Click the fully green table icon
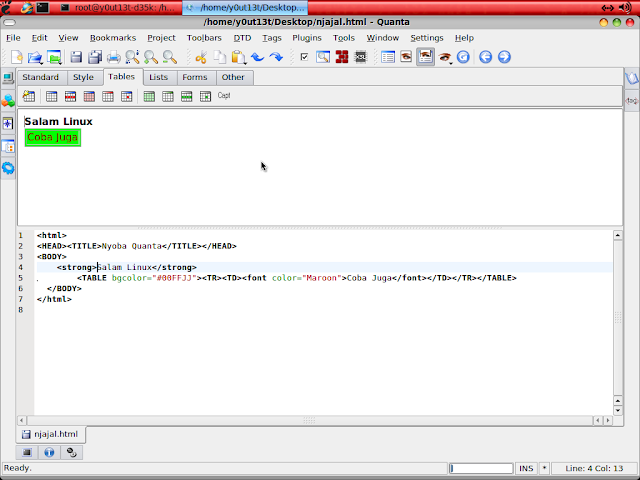 click(x=149, y=96)
